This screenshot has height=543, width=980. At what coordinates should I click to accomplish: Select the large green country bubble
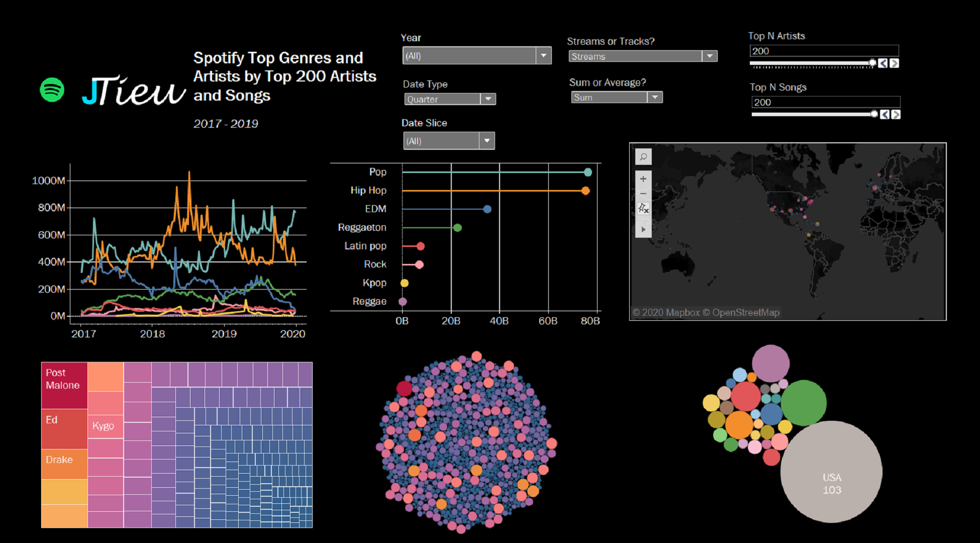tap(804, 403)
